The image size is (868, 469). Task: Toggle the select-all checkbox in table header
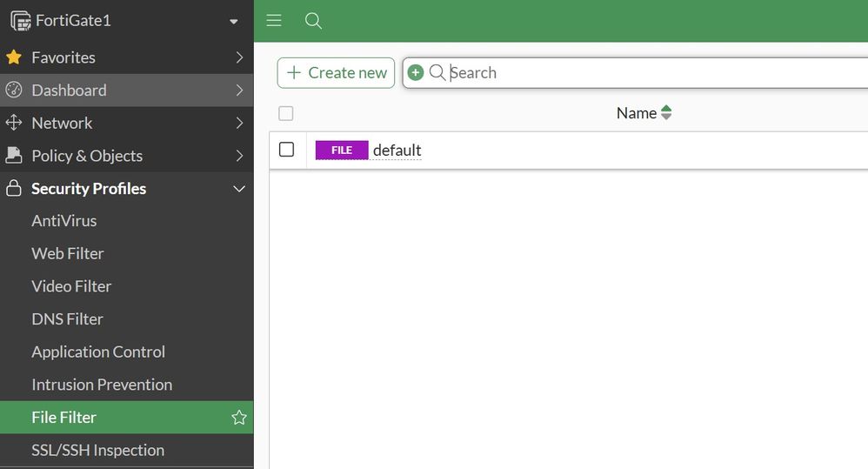(x=286, y=113)
